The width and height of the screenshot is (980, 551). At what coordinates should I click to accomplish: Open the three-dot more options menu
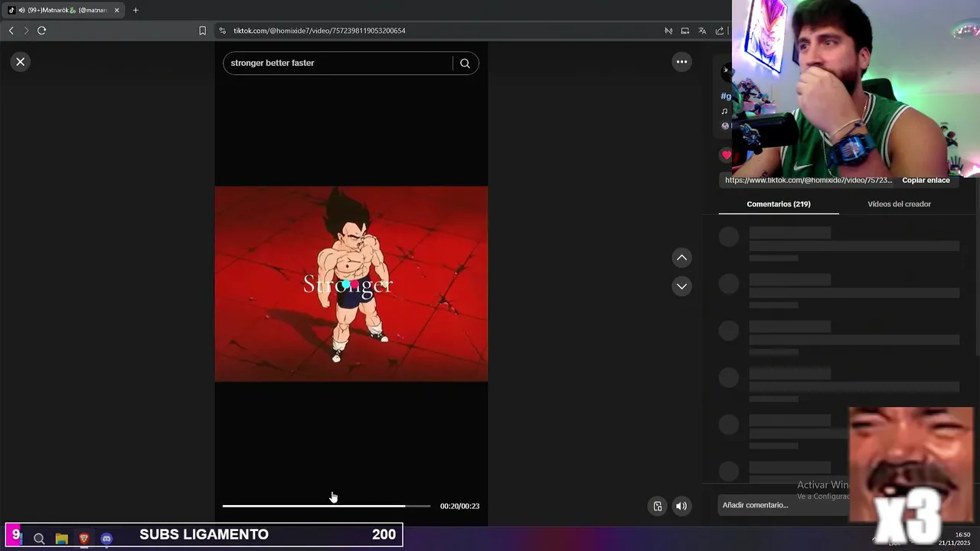click(681, 62)
